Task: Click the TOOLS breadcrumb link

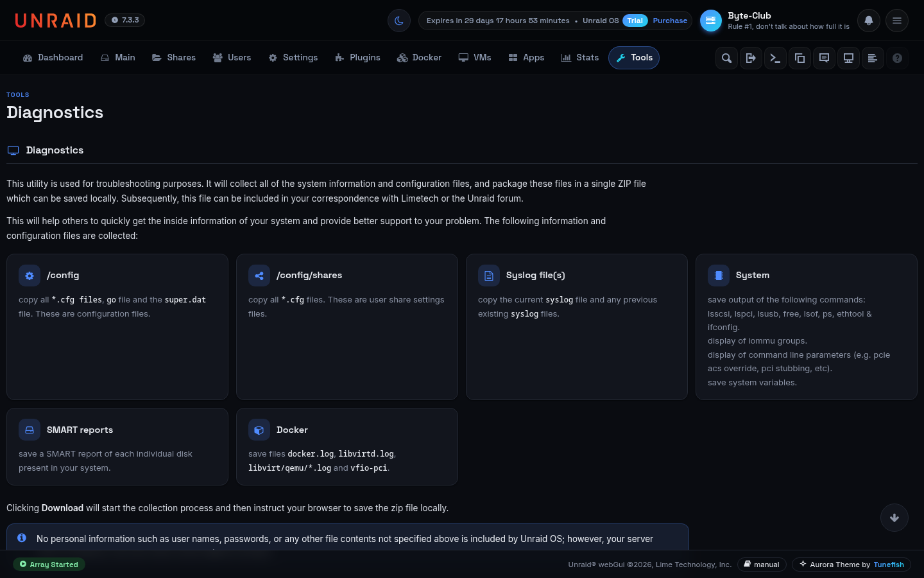Action: (18, 94)
